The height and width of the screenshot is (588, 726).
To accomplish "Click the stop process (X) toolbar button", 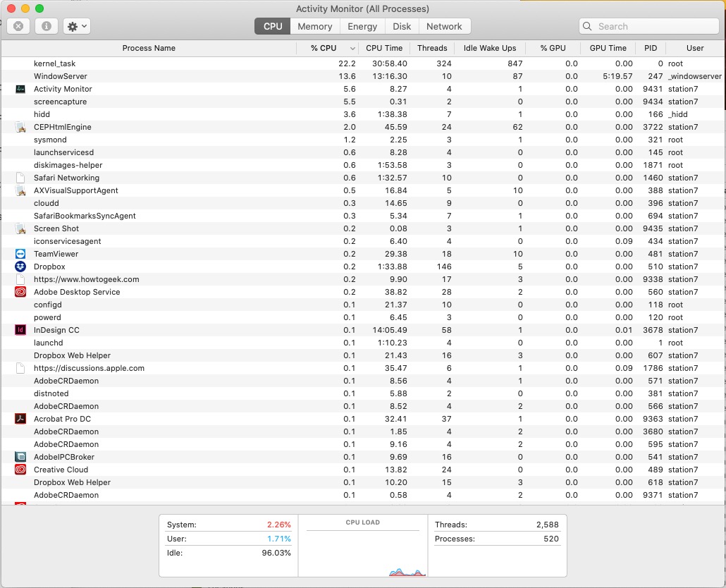I will 18,26.
